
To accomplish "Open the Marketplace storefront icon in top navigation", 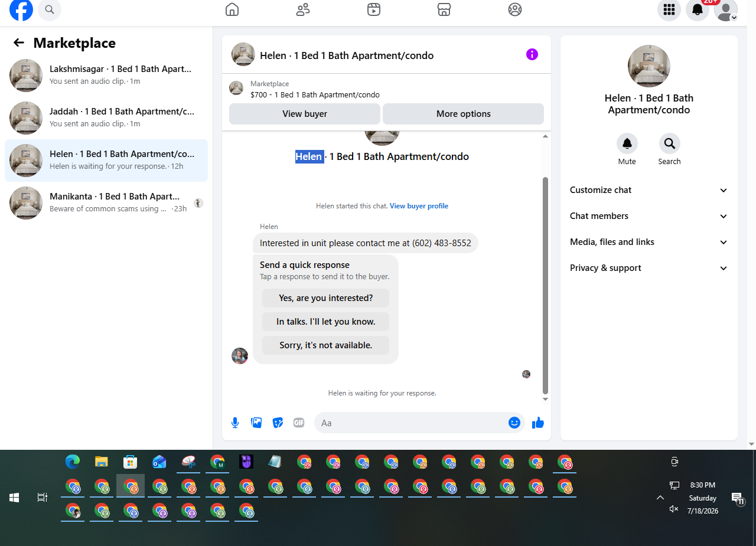I will (444, 9).
